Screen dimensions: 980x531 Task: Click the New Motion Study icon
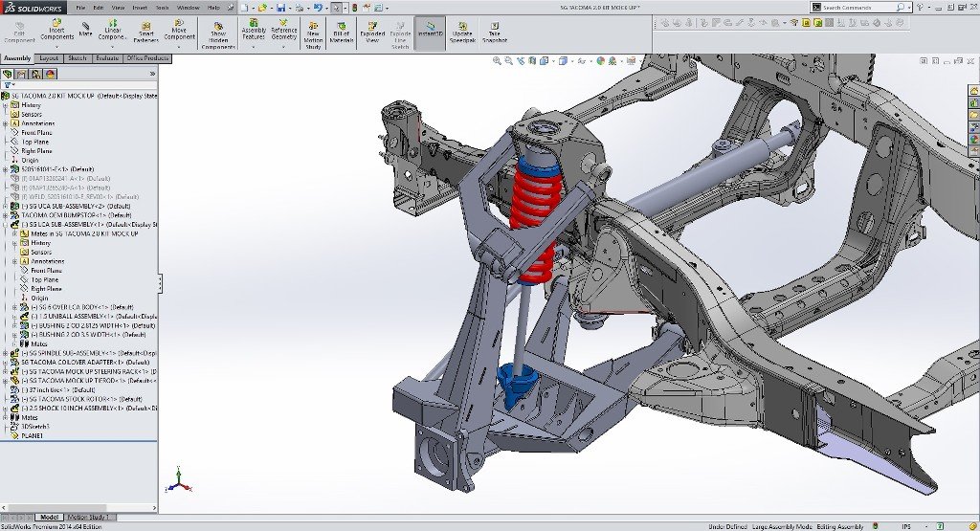tap(313, 34)
